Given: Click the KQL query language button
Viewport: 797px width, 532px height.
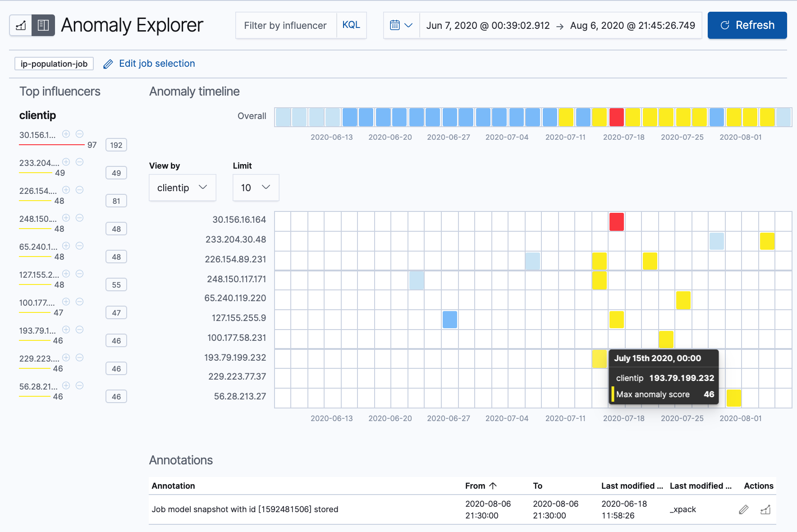Looking at the screenshot, I should click(x=351, y=25).
